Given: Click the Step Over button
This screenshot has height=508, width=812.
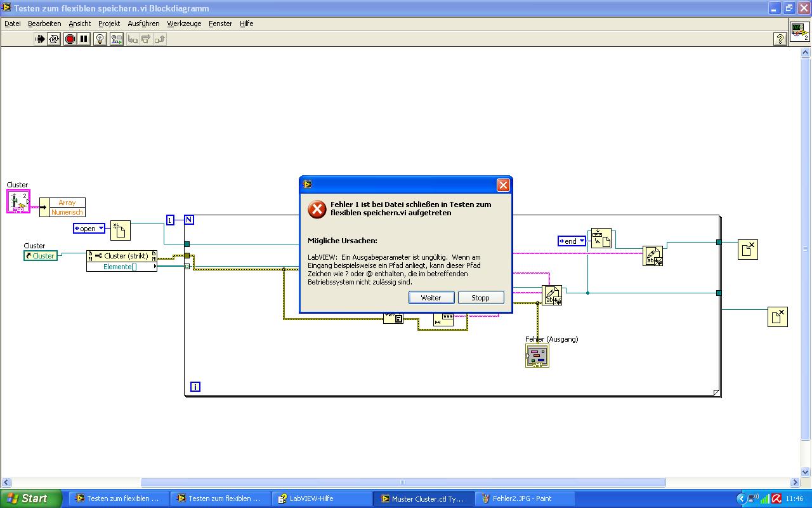Looking at the screenshot, I should (x=146, y=39).
